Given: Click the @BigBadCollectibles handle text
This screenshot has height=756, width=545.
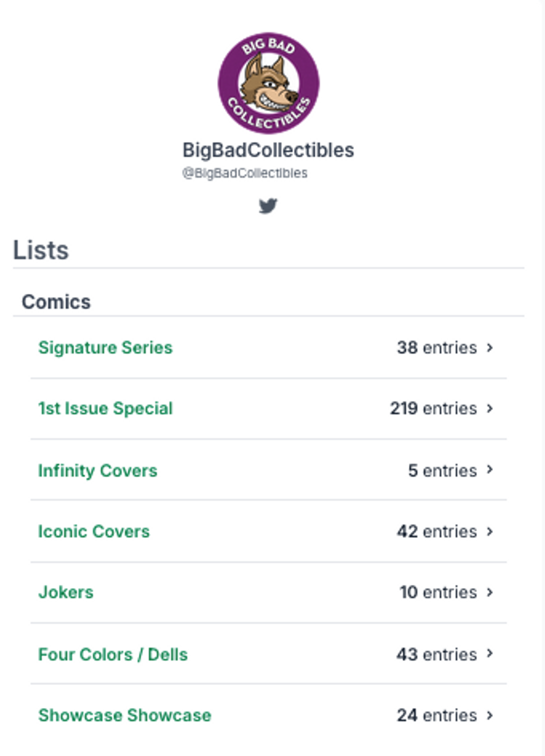Looking at the screenshot, I should [245, 173].
